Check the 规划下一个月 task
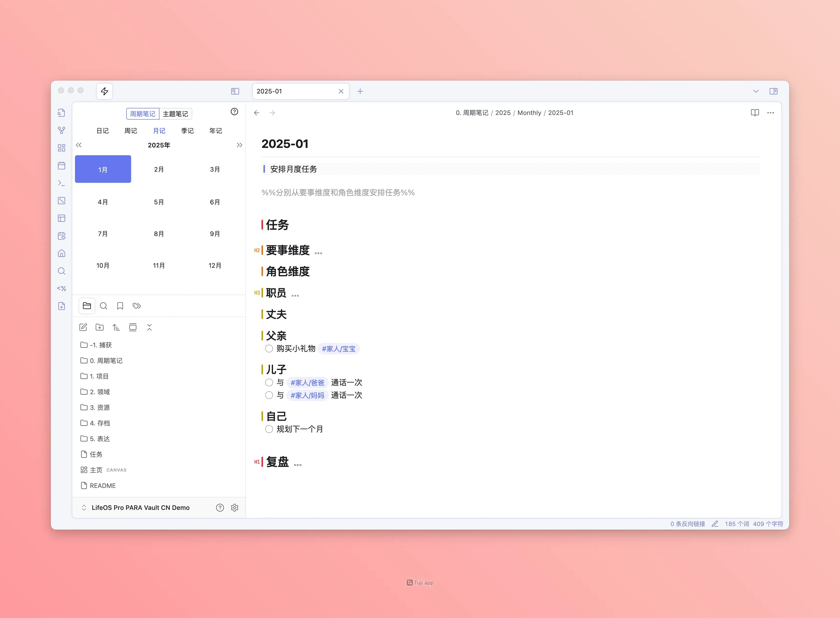Viewport: 840px width, 618px height. (x=269, y=429)
